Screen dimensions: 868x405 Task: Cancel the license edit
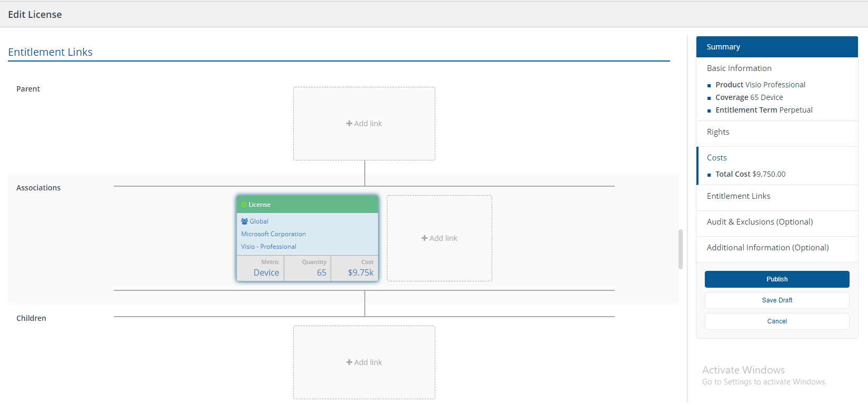click(777, 321)
